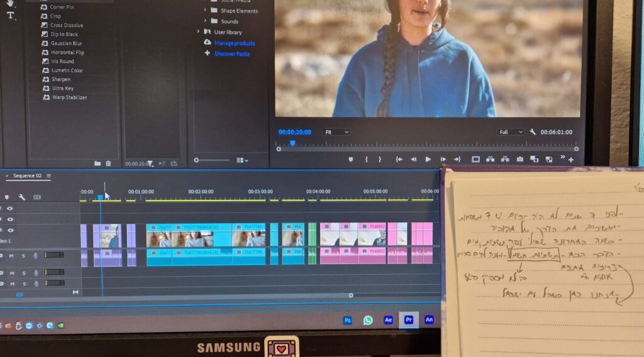Viewport: 644px width, 357px height.
Task: Open WhatsApp from the taskbar
Action: click(x=368, y=320)
